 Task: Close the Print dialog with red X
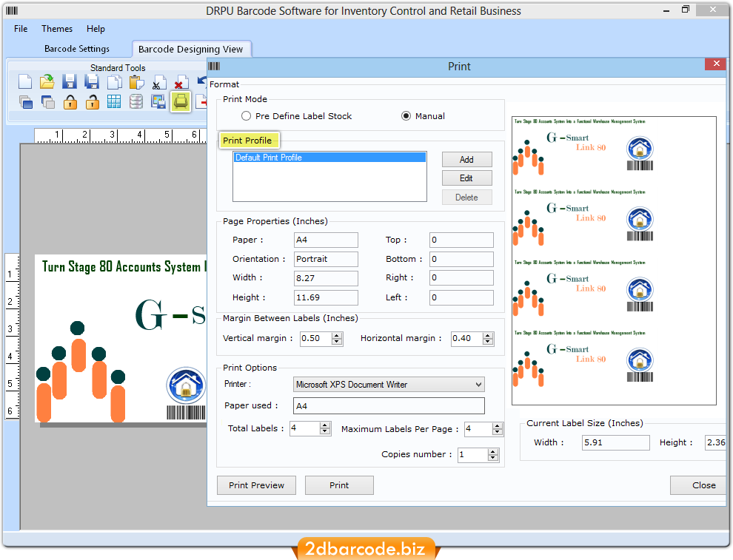point(716,64)
